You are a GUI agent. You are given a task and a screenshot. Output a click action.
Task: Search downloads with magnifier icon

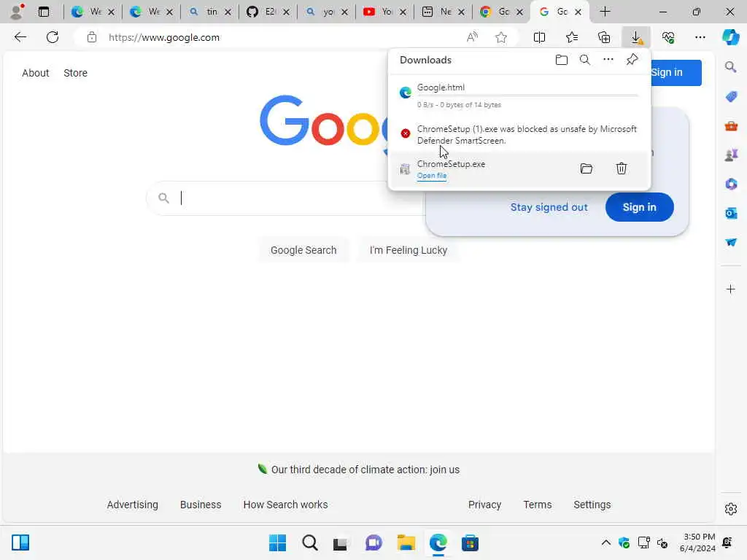pos(585,60)
